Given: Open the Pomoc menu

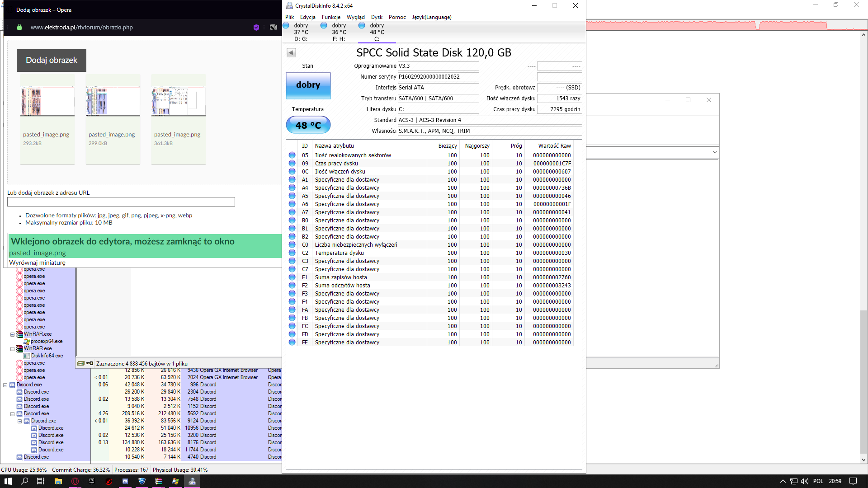Looking at the screenshot, I should [x=397, y=17].
